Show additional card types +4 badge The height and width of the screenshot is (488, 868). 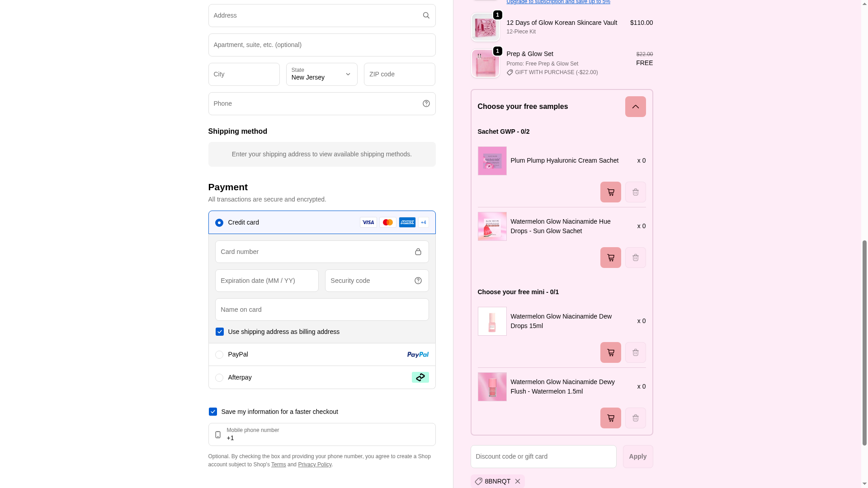423,222
